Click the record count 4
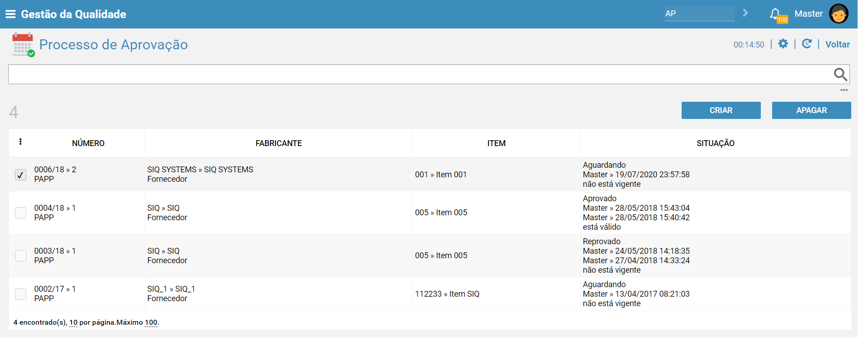868x341 pixels. (x=14, y=112)
